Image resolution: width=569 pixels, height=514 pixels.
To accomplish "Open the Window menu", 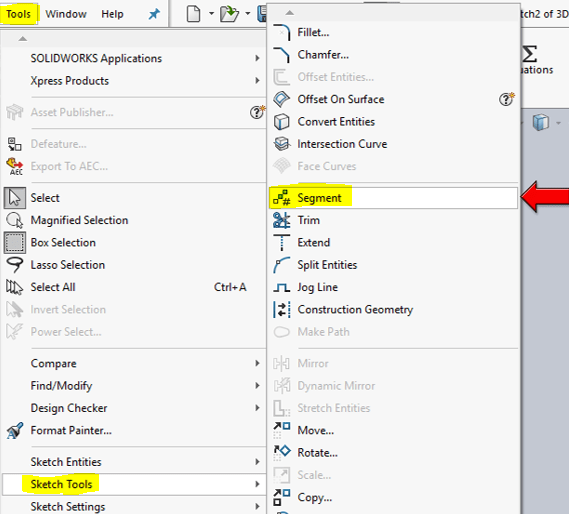I will 66,14.
